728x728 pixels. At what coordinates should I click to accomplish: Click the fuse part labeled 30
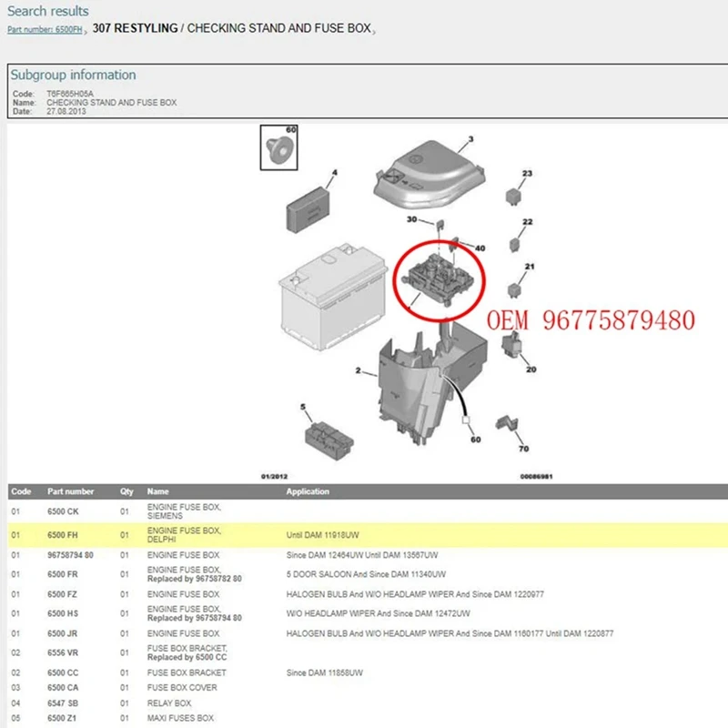point(440,225)
